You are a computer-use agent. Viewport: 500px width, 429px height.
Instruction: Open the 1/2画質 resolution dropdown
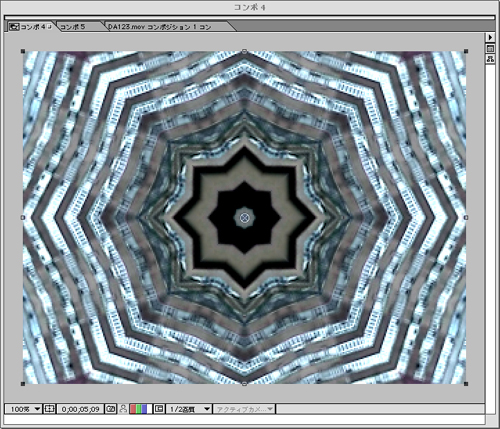coord(189,409)
